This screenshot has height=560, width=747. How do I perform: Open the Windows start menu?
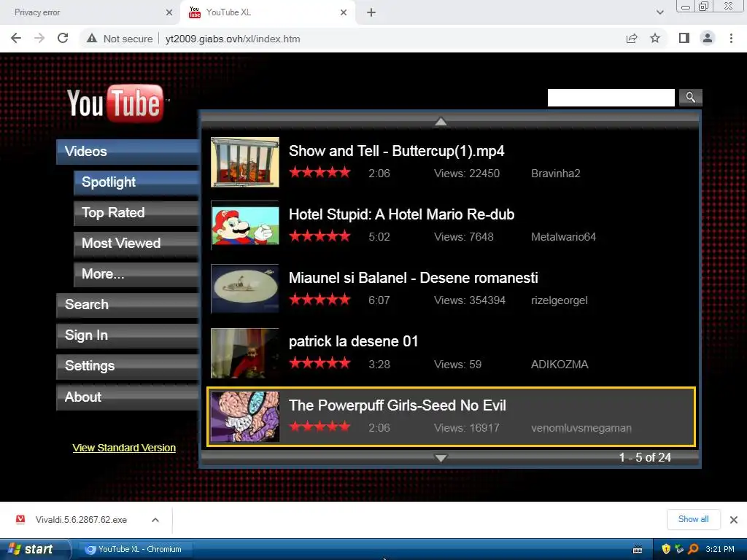coord(34,549)
